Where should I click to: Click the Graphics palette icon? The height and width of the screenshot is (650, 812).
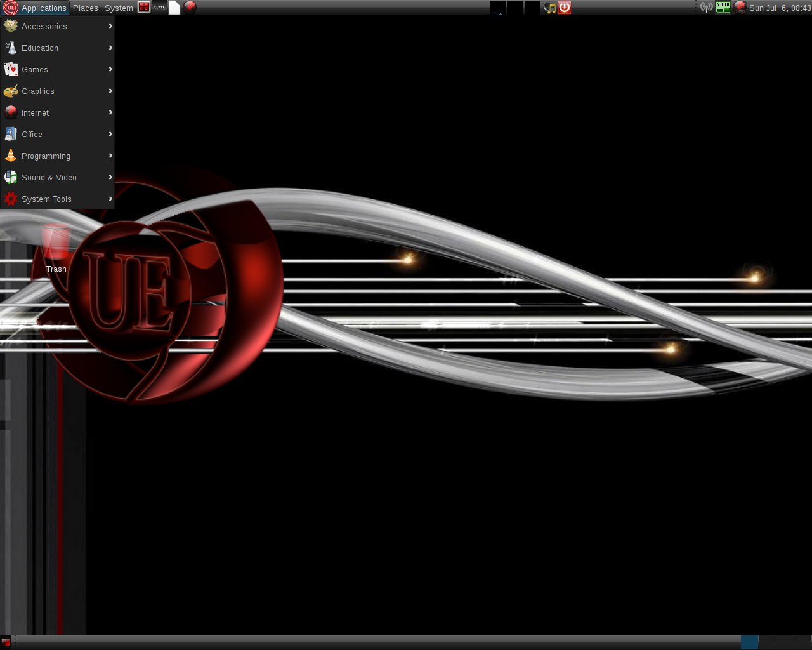[x=11, y=91]
